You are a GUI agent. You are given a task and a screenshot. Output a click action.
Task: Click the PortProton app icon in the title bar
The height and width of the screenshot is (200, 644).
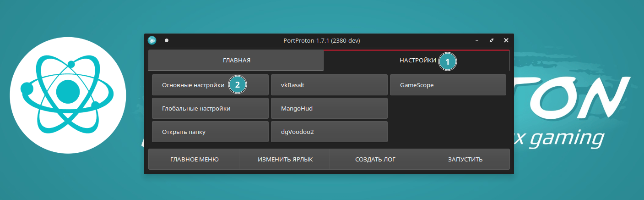pyautogui.click(x=152, y=40)
